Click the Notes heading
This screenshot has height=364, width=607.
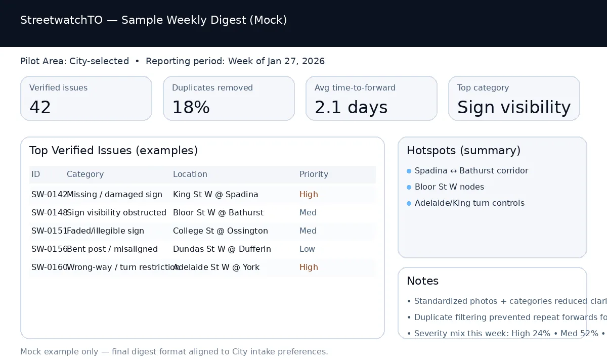click(423, 281)
